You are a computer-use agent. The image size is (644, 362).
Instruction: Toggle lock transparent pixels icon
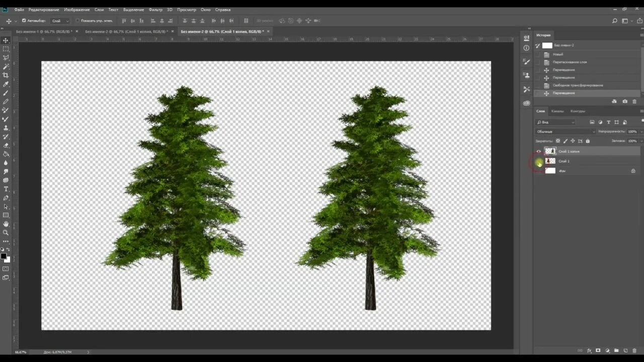point(557,141)
